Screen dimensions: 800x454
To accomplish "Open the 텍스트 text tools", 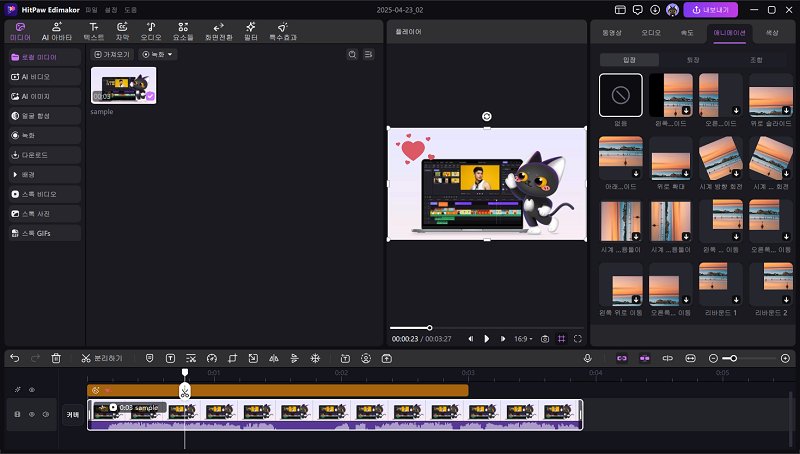I will click(94, 32).
